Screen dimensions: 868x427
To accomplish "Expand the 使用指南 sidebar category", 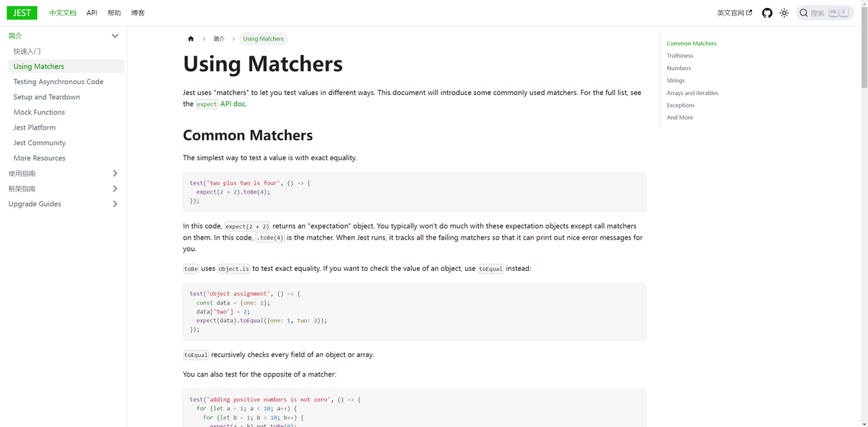I will pyautogui.click(x=115, y=174).
